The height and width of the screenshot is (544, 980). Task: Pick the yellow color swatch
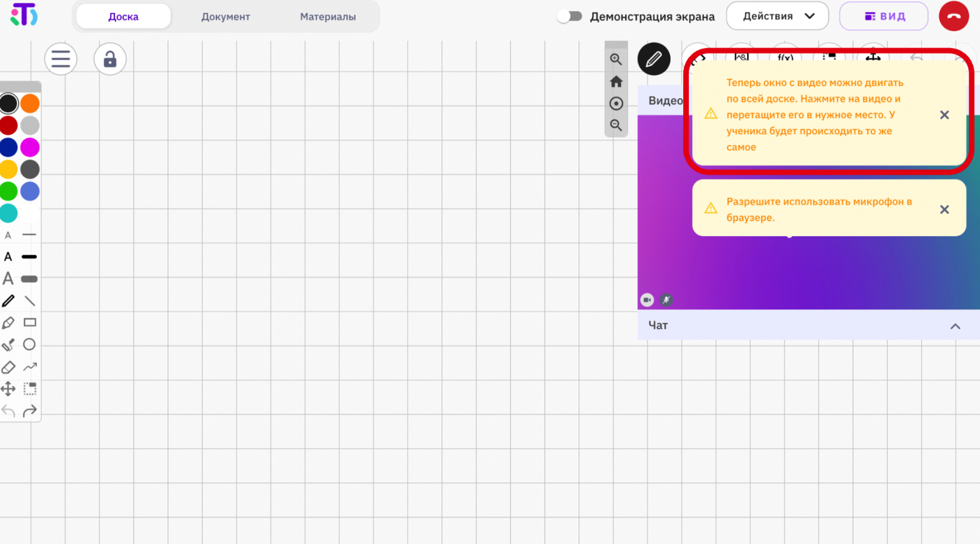[8, 169]
